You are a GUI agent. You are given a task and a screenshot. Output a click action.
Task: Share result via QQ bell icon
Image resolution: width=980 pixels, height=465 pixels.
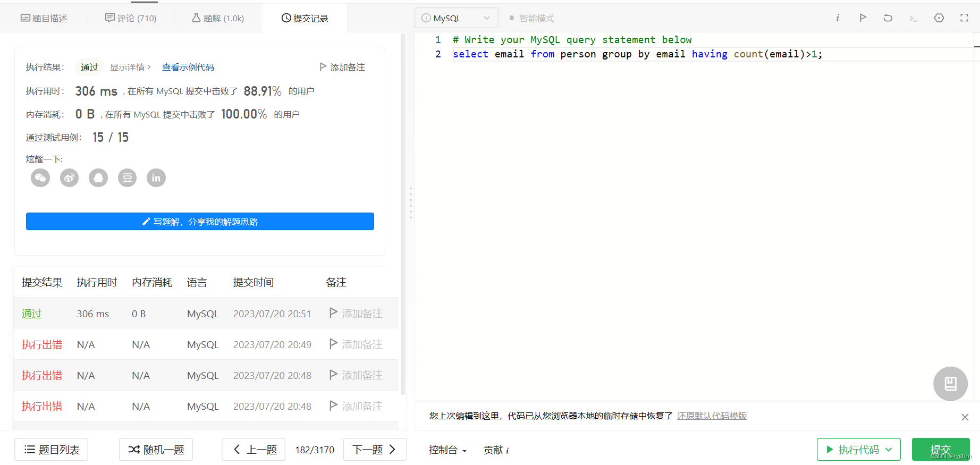click(98, 178)
